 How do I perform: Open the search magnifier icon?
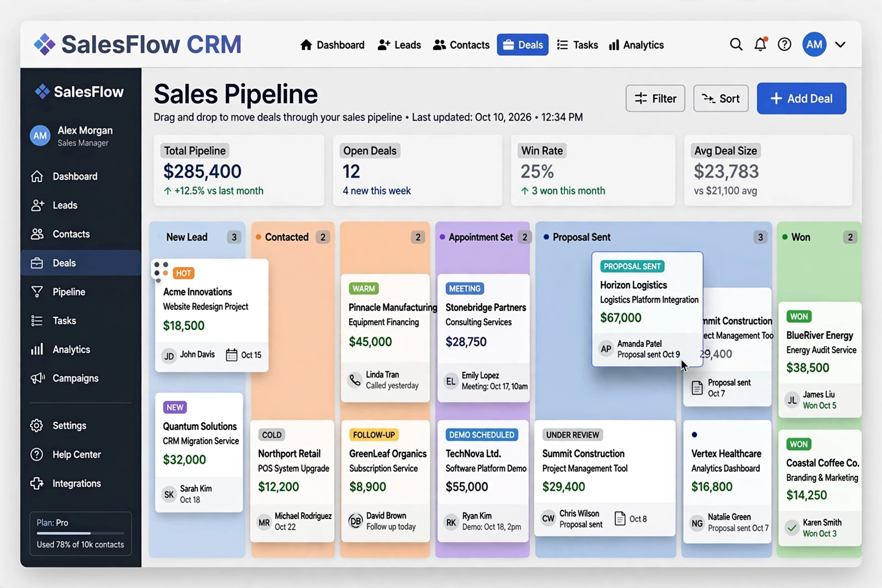click(736, 45)
